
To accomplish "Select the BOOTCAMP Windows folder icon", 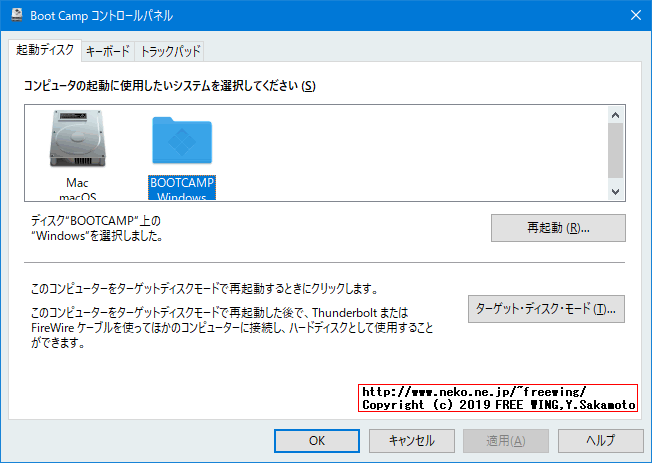I will [182, 140].
